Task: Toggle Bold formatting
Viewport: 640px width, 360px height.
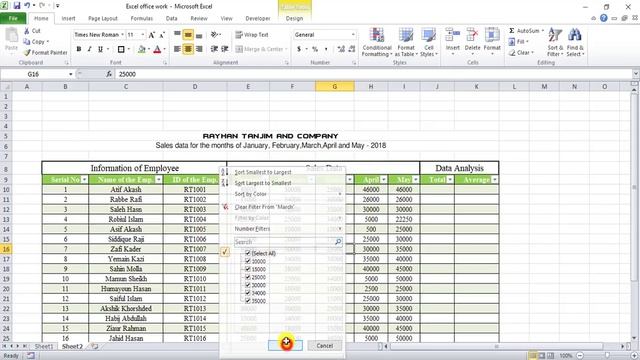Action: click(79, 49)
